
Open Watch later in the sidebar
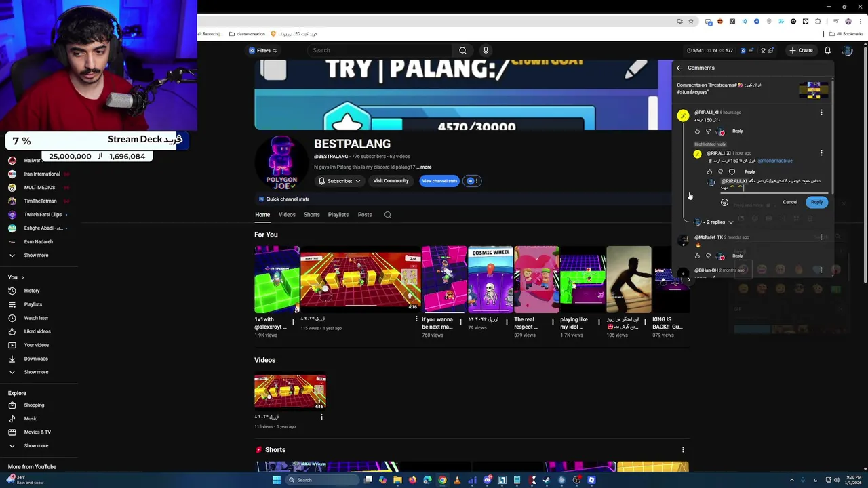click(36, 318)
